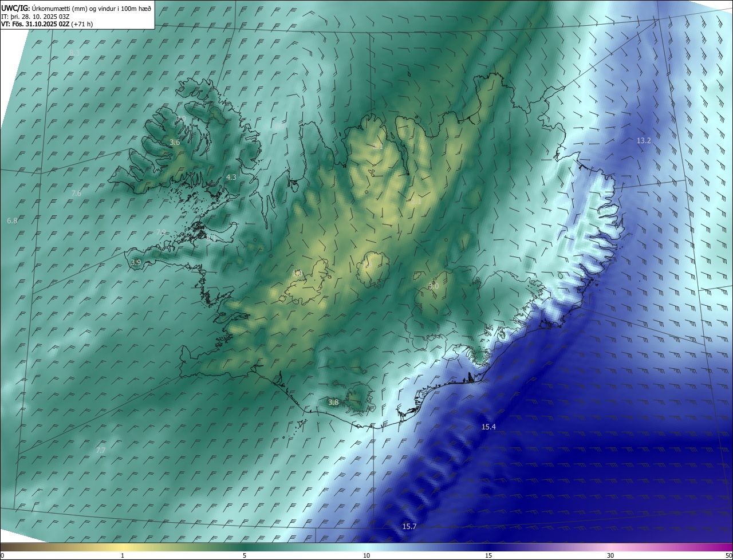Image resolution: width=733 pixels, height=560 pixels.
Task: Click the 7.7 value label on the map
Action: point(101,451)
